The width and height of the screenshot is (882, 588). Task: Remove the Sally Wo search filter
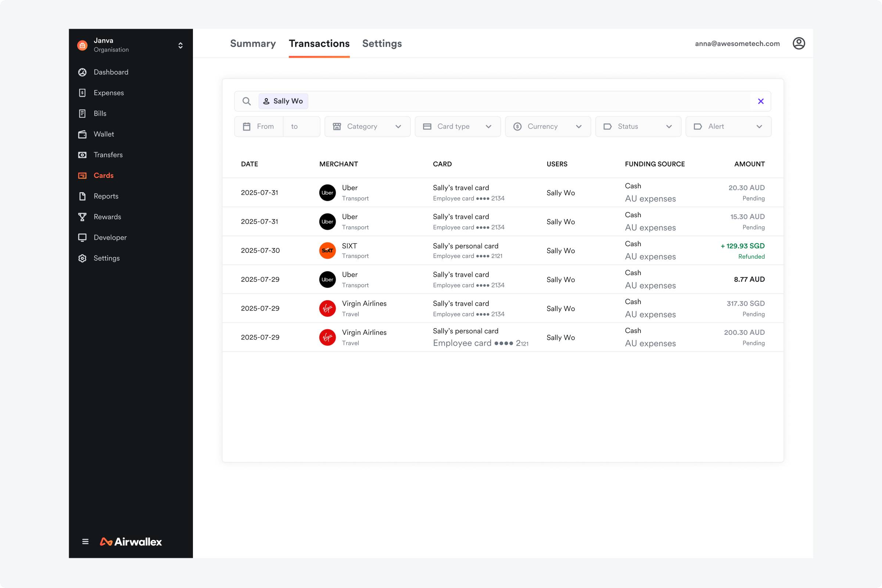click(761, 101)
